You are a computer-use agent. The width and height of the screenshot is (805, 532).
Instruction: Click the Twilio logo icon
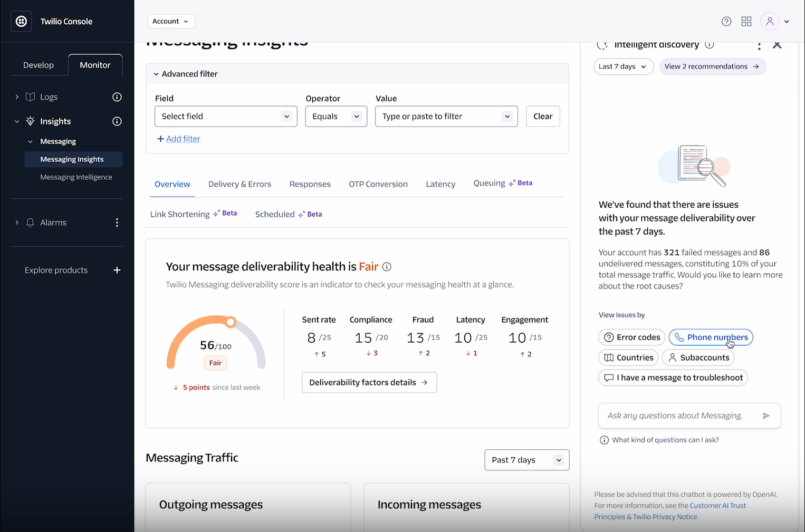click(22, 22)
